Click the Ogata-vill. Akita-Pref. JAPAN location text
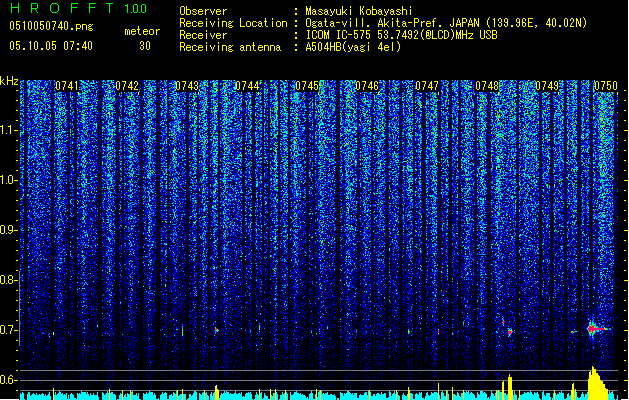Screen dimensions: 629x400 pos(446,23)
